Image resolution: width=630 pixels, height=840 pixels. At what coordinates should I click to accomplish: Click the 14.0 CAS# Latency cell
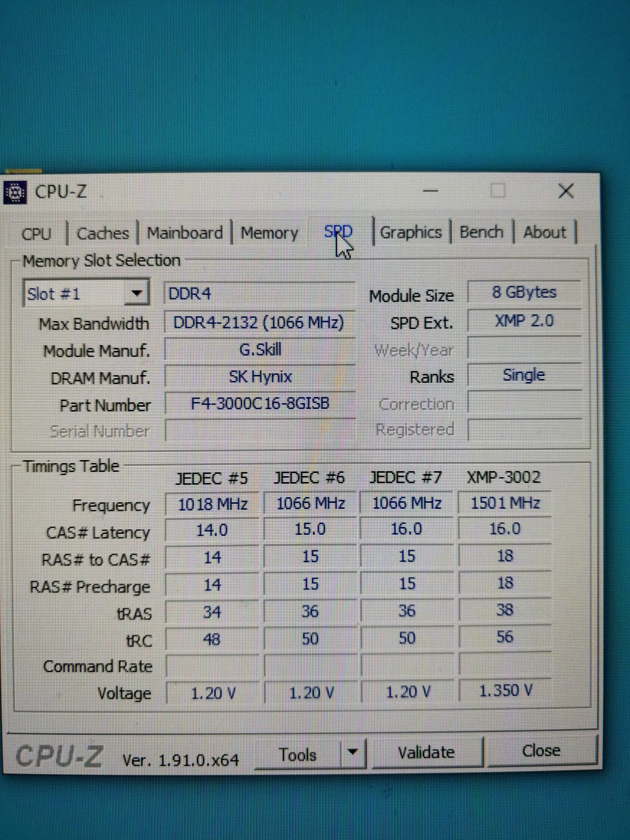(x=212, y=530)
